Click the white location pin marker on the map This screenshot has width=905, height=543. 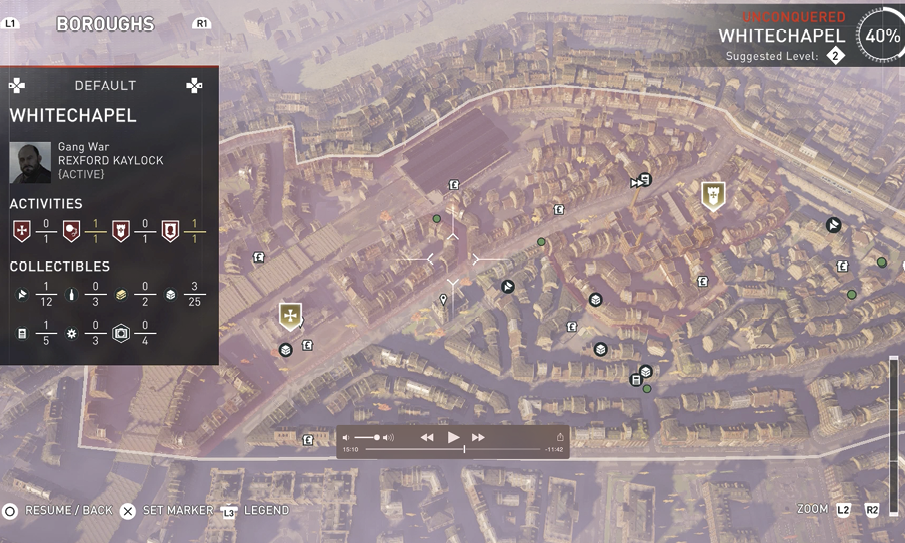click(443, 299)
